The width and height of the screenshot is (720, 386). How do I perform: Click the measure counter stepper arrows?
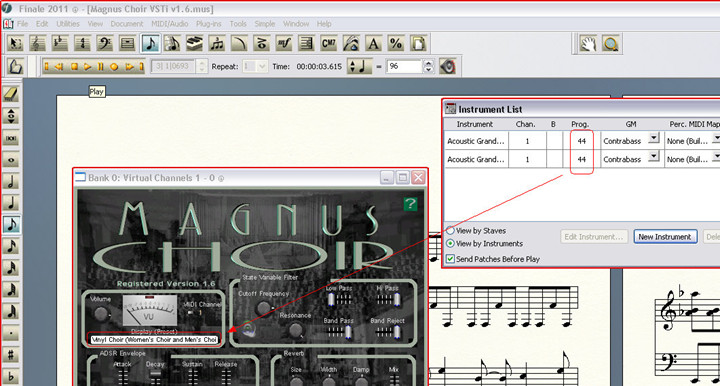pos(202,67)
